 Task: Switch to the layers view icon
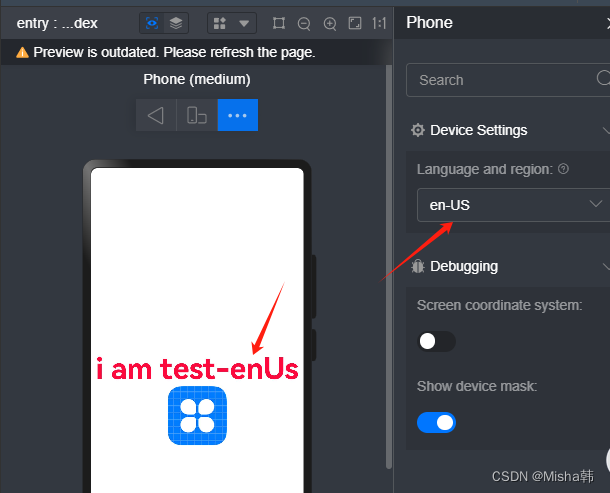176,23
